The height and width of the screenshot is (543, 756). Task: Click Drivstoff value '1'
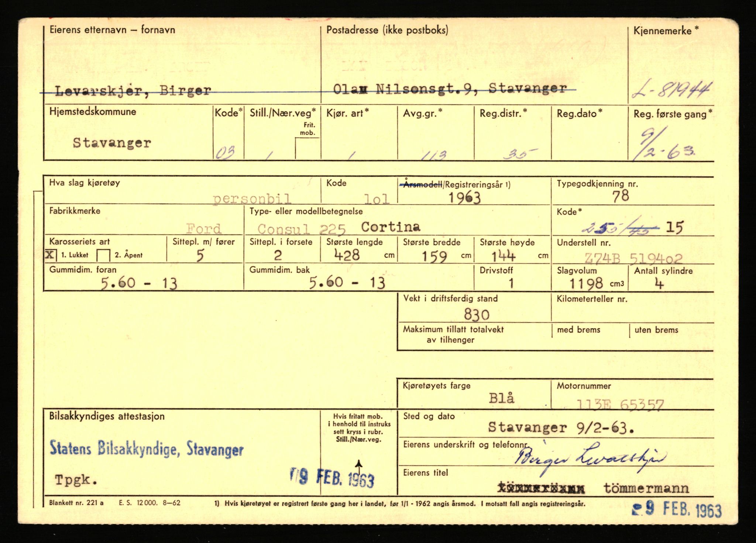click(x=511, y=283)
